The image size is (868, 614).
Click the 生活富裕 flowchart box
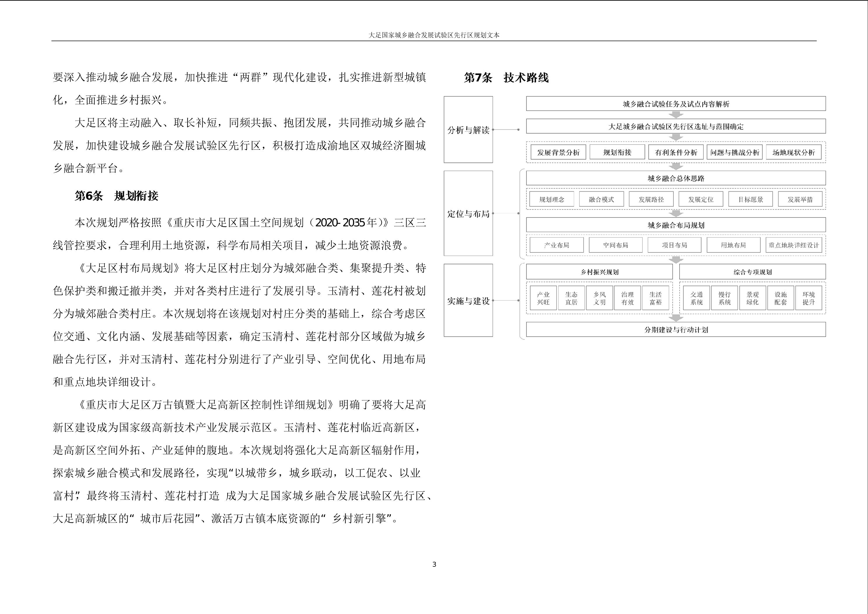point(656,298)
